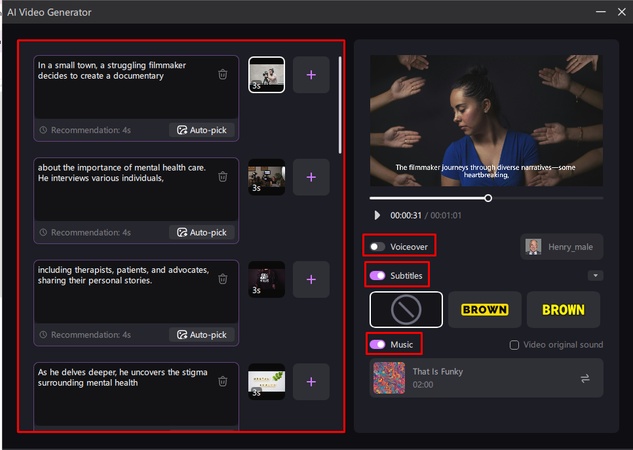Select the mental health letters 3s thumbnail
This screenshot has width=633, height=450.
pyautogui.click(x=266, y=382)
